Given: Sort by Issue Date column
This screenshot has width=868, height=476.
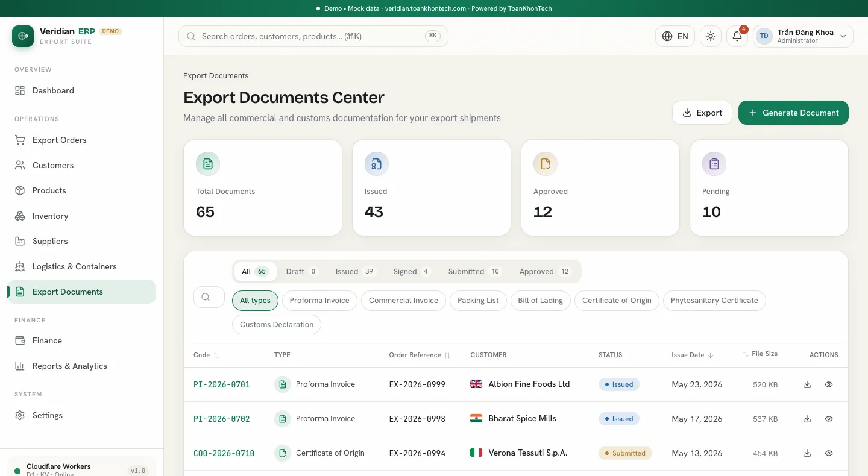Looking at the screenshot, I should coord(693,355).
